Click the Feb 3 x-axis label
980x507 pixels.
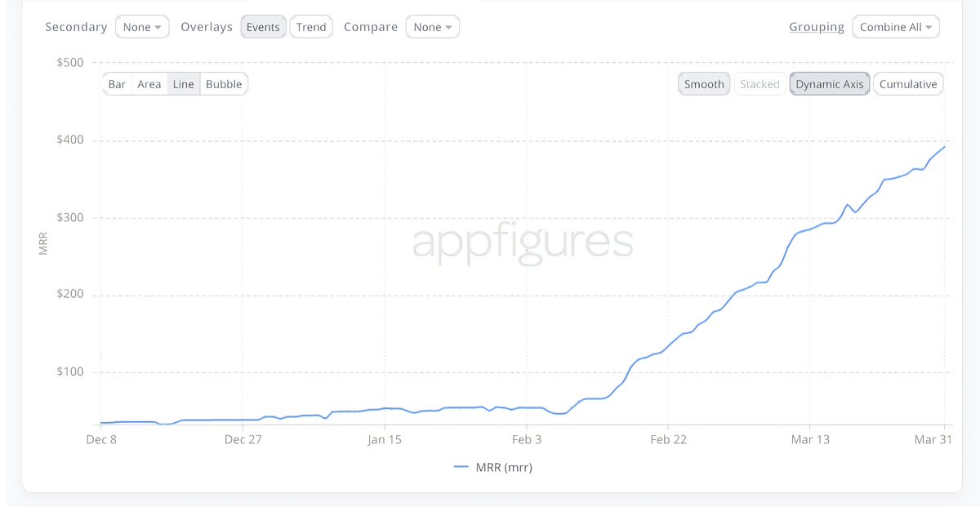526,439
